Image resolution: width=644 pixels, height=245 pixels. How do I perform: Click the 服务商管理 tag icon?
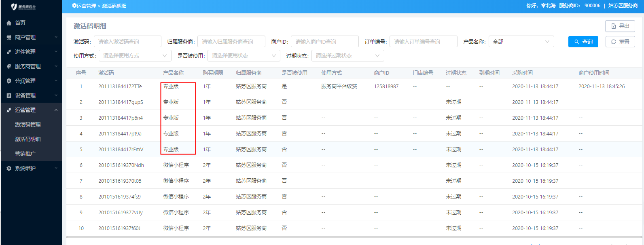coord(9,67)
